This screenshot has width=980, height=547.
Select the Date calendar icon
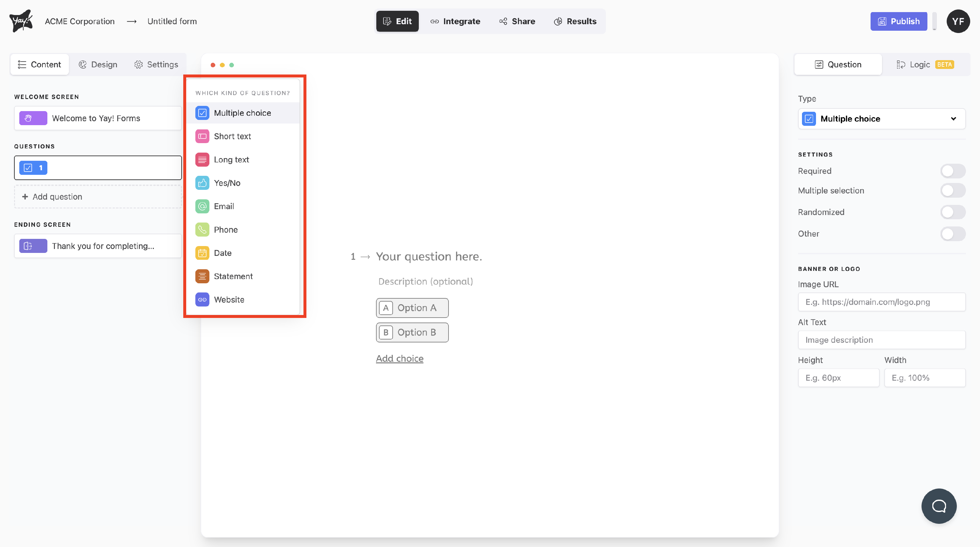[x=202, y=253]
